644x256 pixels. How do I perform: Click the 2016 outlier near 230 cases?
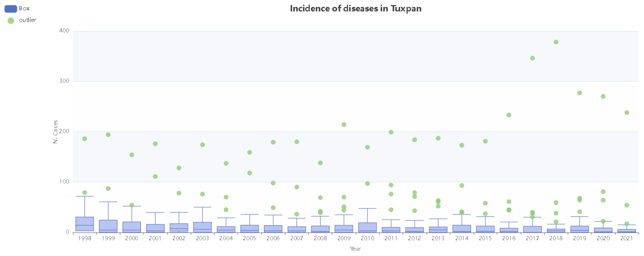[509, 115]
